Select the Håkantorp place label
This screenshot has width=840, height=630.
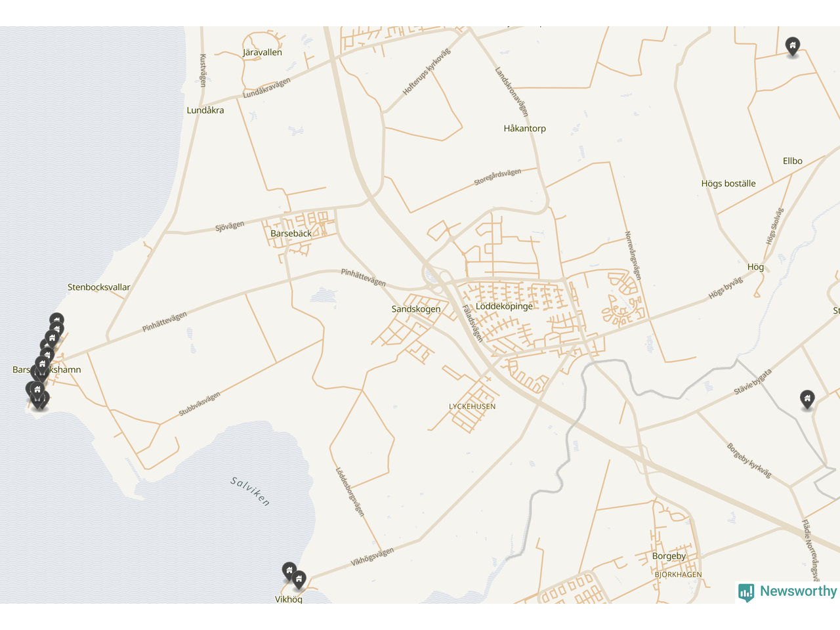click(x=525, y=129)
